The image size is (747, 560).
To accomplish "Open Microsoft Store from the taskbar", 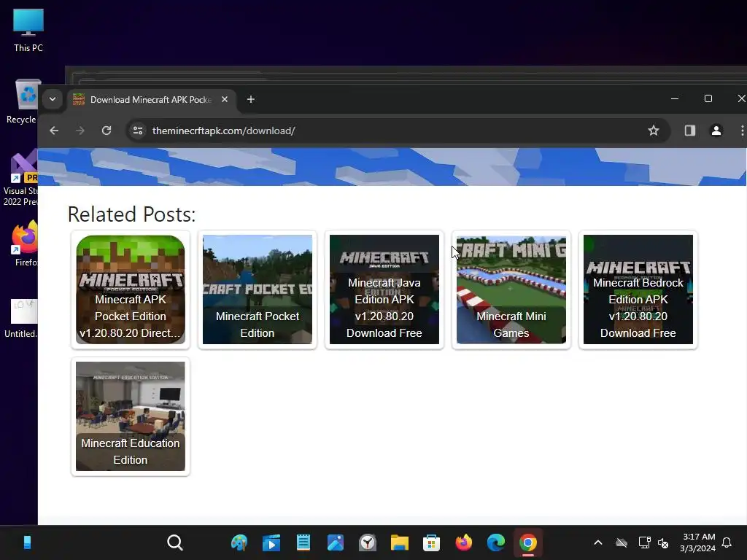I will click(x=431, y=542).
